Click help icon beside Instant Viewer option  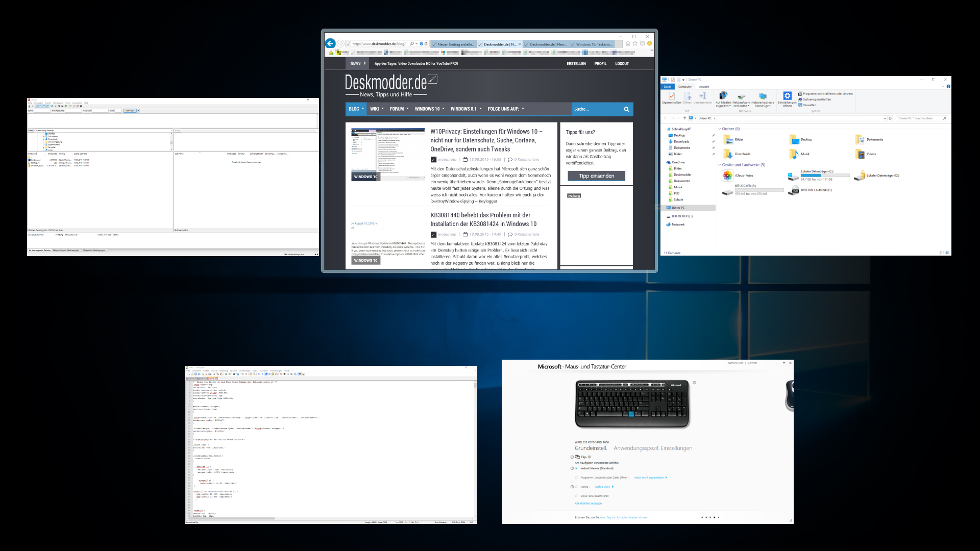(x=572, y=468)
